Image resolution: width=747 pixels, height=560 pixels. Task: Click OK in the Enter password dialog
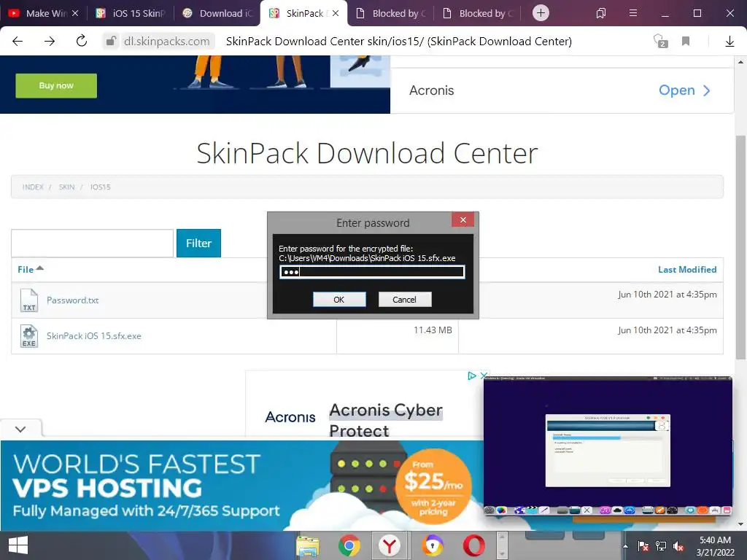click(x=339, y=300)
